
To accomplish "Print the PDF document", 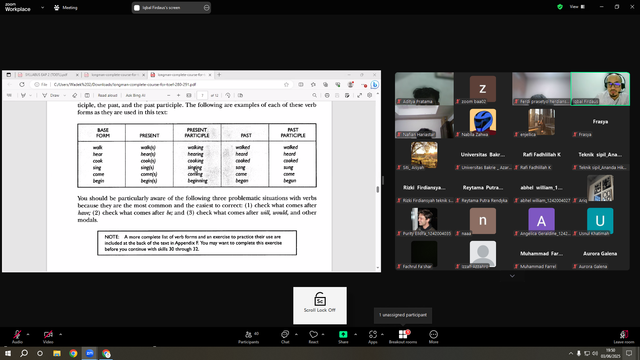I will tap(327, 95).
